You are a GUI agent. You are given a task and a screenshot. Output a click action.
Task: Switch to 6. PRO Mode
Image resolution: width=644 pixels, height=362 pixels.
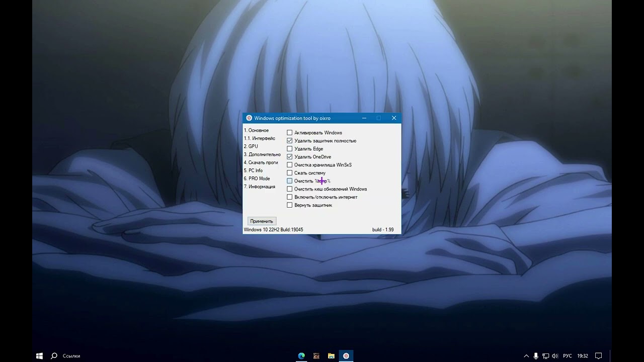pyautogui.click(x=257, y=178)
